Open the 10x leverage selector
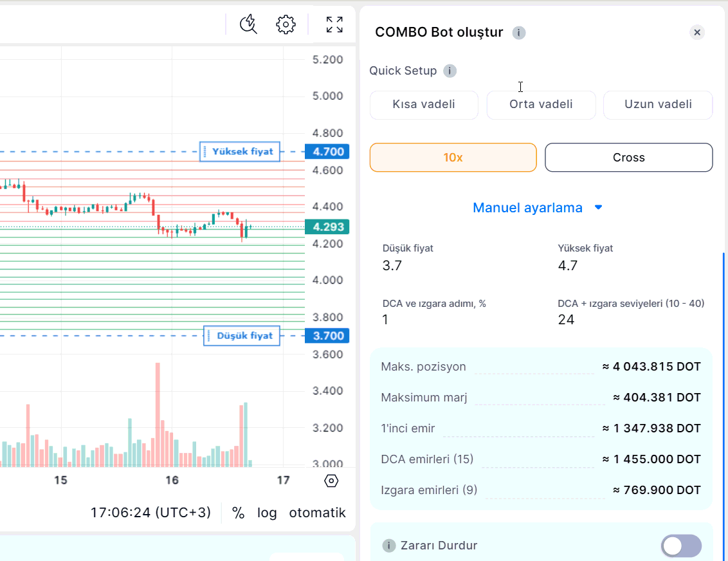The height and width of the screenshot is (561, 728). tap(453, 158)
